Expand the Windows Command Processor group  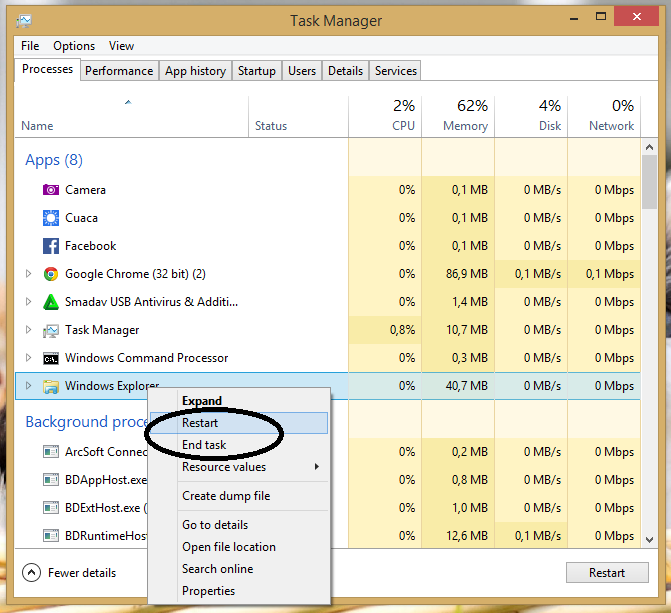28,357
